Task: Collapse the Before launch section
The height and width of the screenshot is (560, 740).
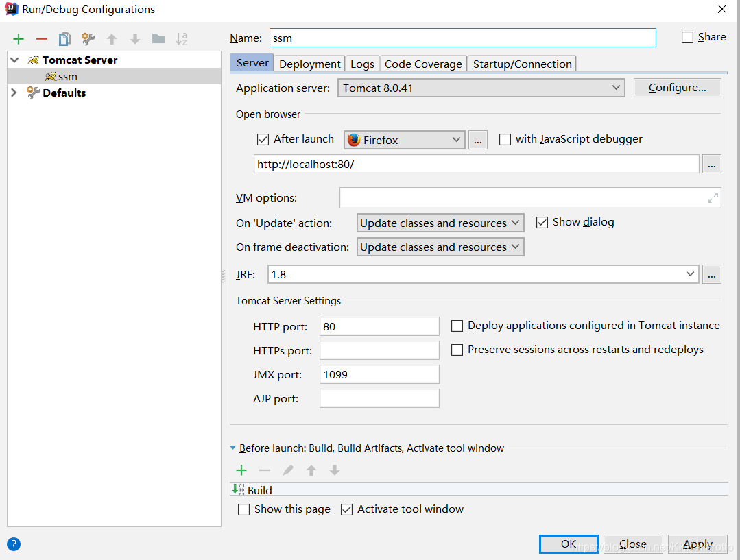Action: pyautogui.click(x=232, y=448)
